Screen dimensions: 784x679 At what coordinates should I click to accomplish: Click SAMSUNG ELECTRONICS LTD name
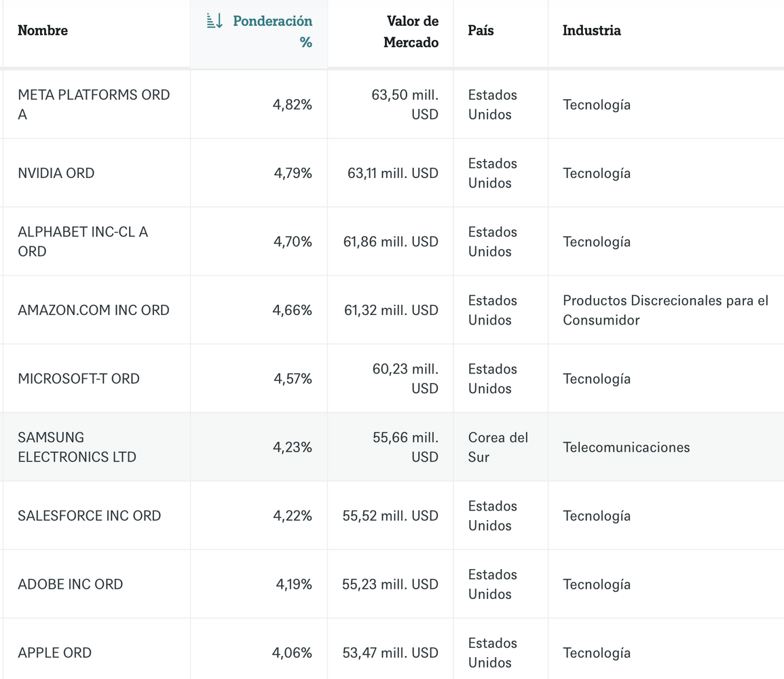(77, 447)
